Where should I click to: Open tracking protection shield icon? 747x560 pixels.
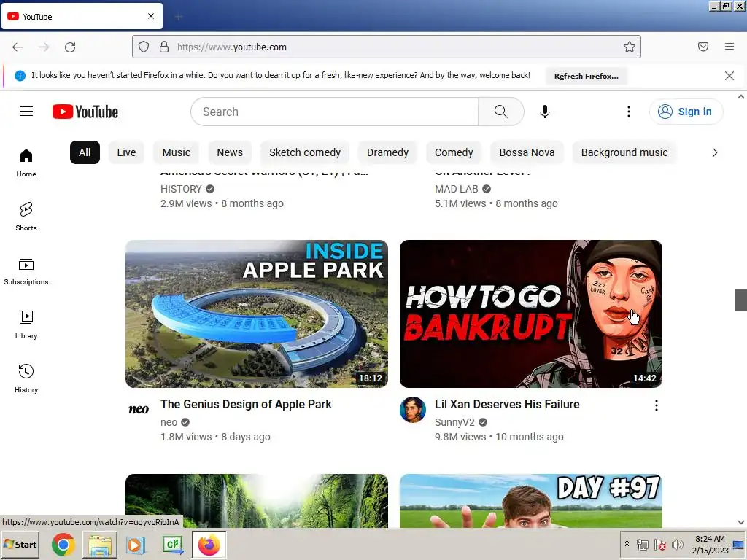[x=144, y=47]
